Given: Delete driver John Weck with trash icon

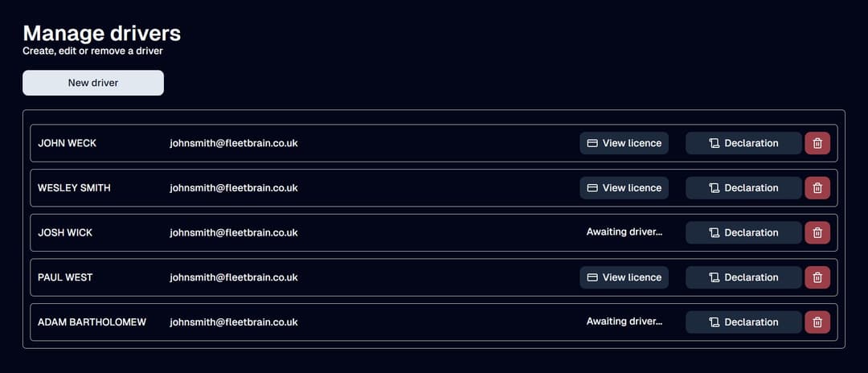Looking at the screenshot, I should (817, 143).
